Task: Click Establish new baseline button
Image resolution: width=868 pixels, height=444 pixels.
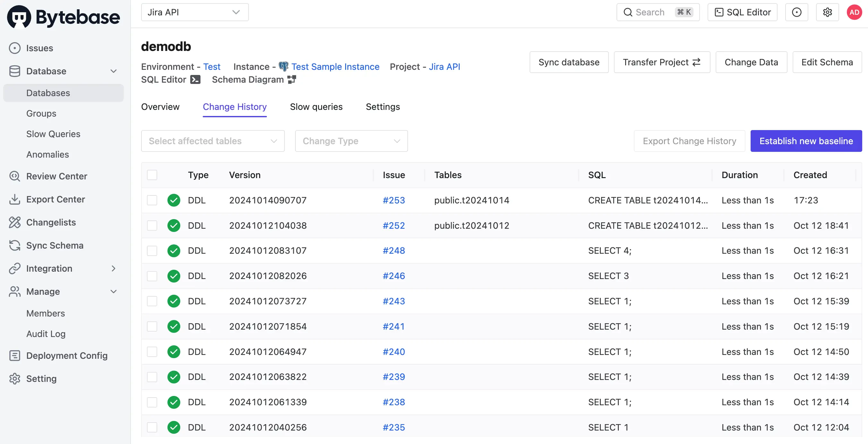Action: point(806,141)
